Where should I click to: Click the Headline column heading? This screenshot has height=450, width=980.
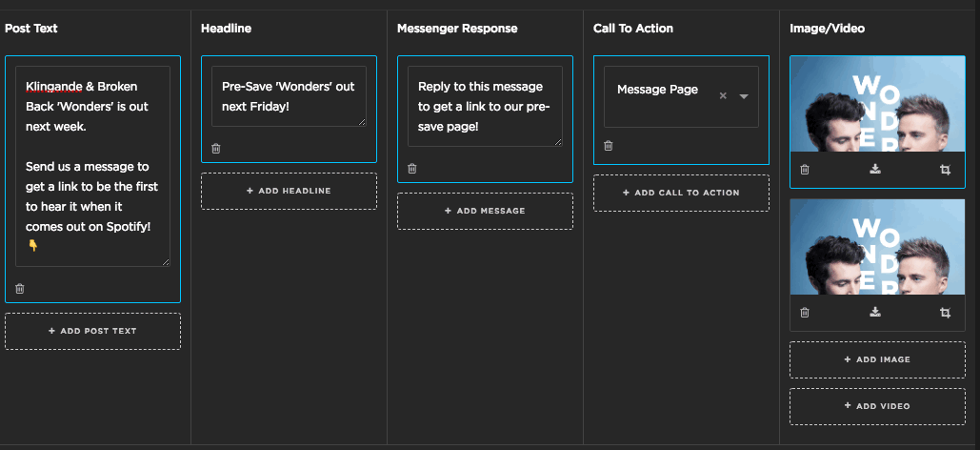[227, 29]
